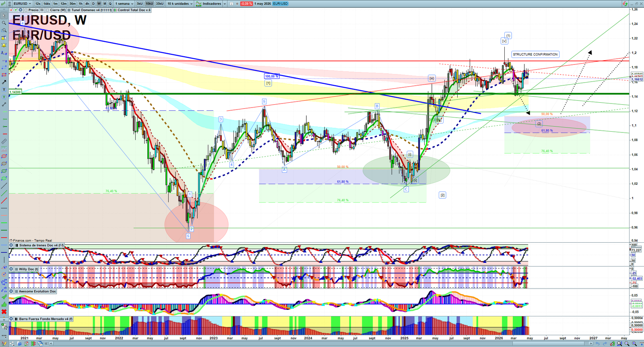
Task: Click the Q quarterly timeframe button
Action: tap(110, 4)
